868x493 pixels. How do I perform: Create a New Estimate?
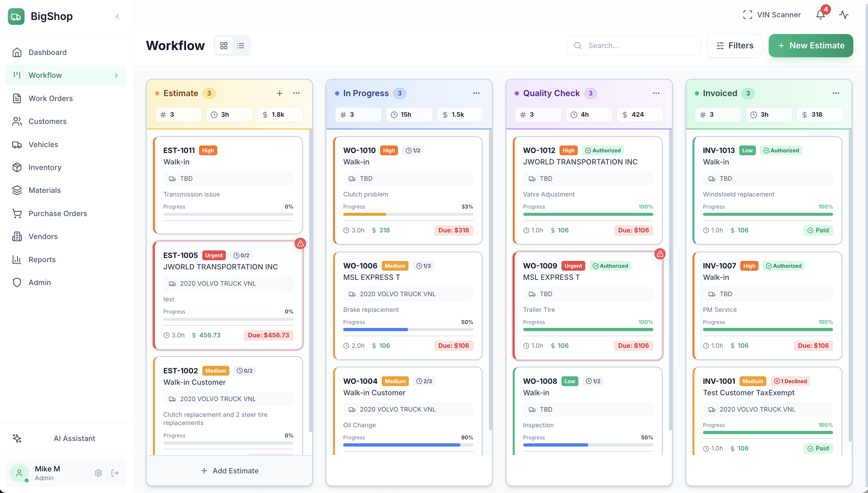[810, 45]
